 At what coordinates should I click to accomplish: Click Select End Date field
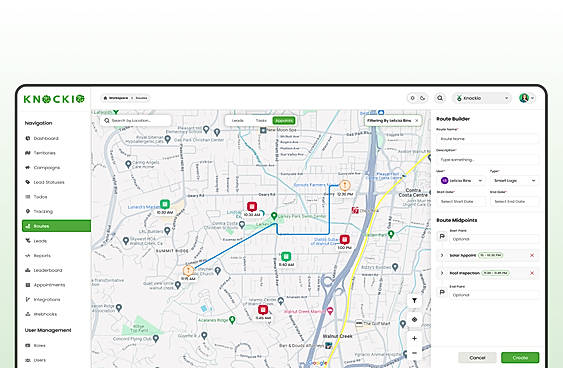(x=515, y=201)
